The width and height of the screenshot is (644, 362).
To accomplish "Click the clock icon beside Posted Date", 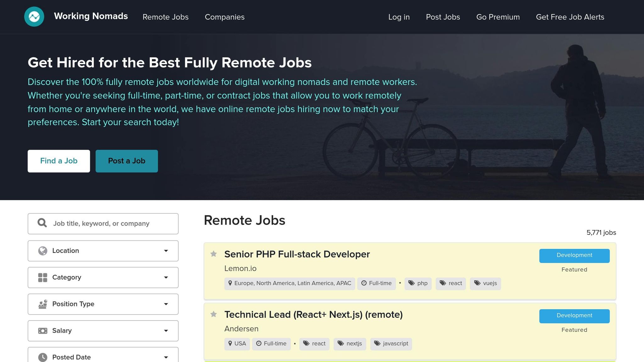I will (x=42, y=357).
